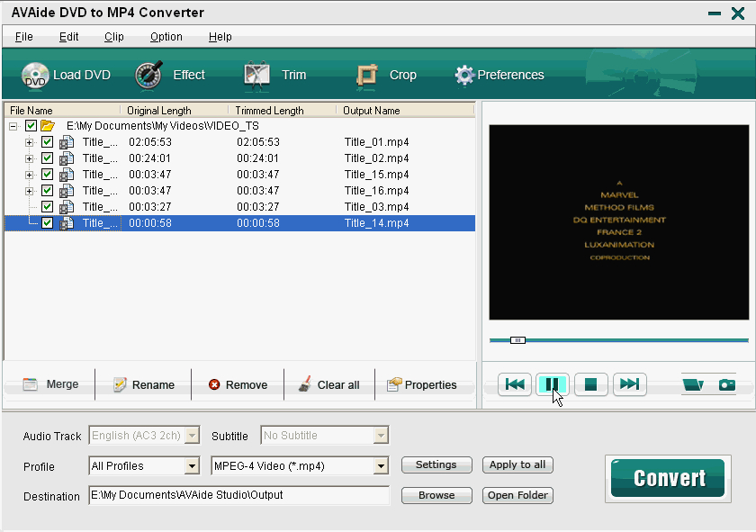756x532 pixels.
Task: Uncheck the Title_01.mp4 checkbox
Action: tap(48, 142)
